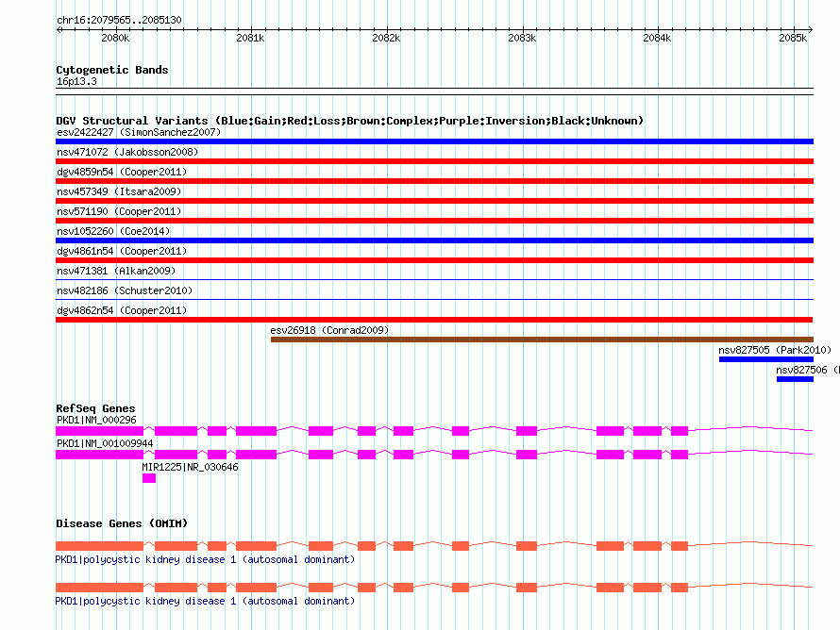The height and width of the screenshot is (630, 840).
Task: Click the short blue nsv827505 variant bar
Action: pyautogui.click(x=765, y=359)
